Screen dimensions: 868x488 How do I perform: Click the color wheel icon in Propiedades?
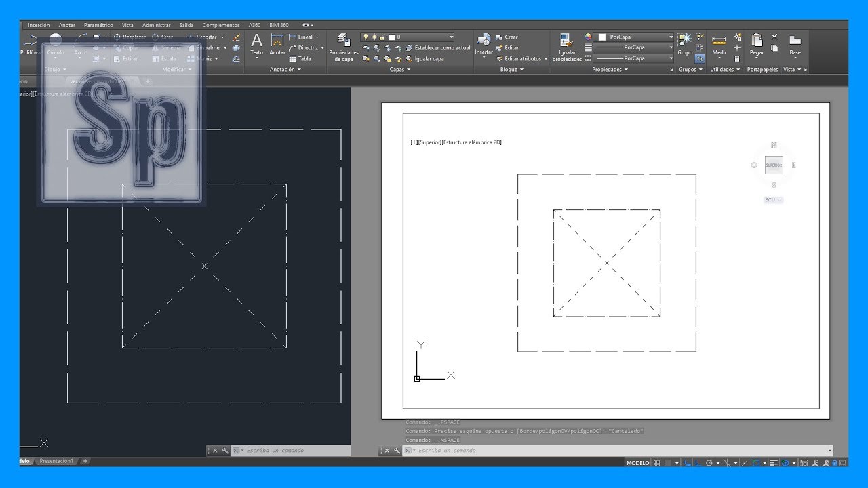[588, 37]
